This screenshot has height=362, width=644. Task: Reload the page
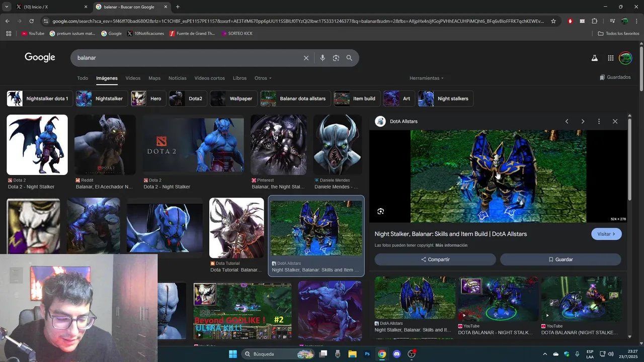31,21
